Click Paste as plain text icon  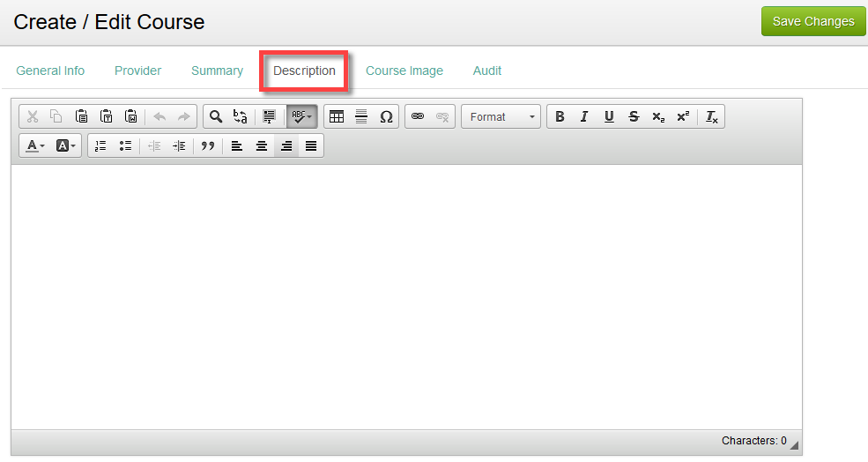click(107, 117)
